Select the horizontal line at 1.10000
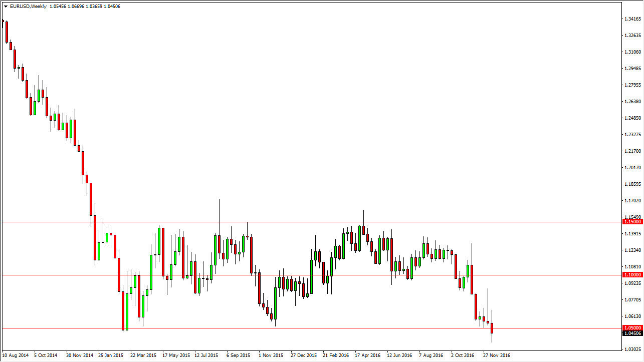Screen dimensions: 644x362 [311, 275]
